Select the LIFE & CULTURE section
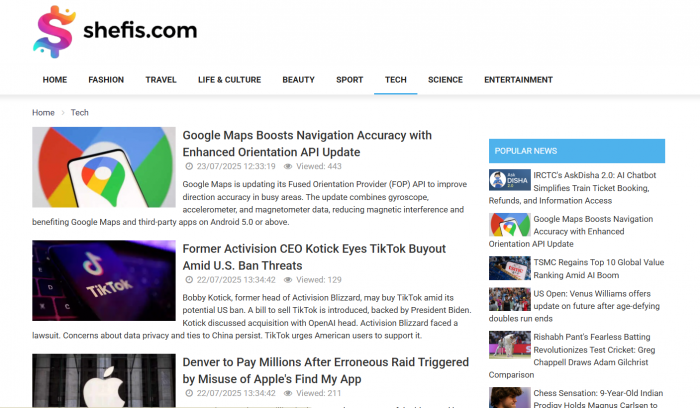Image resolution: width=700 pixels, height=408 pixels. coord(229,80)
